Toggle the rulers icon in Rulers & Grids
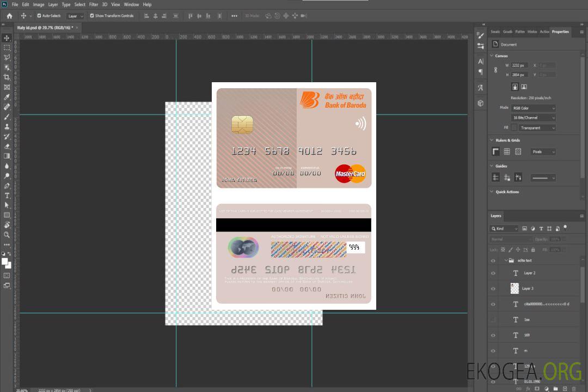Screen dimensions: 588x392 [495, 151]
